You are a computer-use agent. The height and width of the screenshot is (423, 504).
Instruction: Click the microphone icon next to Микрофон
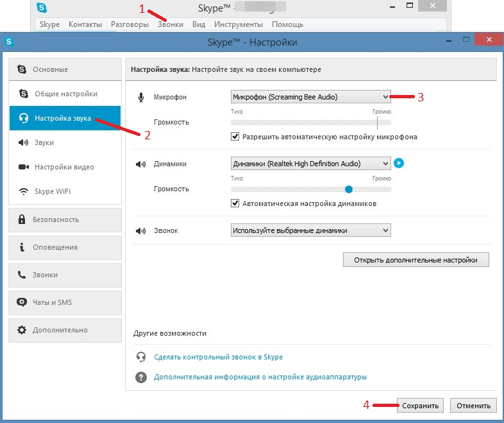coord(141,97)
